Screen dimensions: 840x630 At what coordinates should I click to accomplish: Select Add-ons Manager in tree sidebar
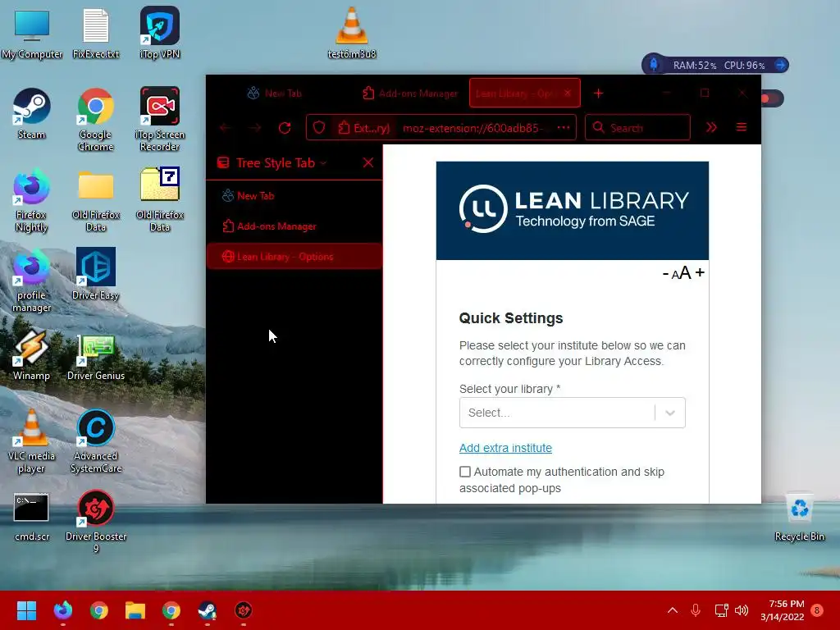click(294, 226)
